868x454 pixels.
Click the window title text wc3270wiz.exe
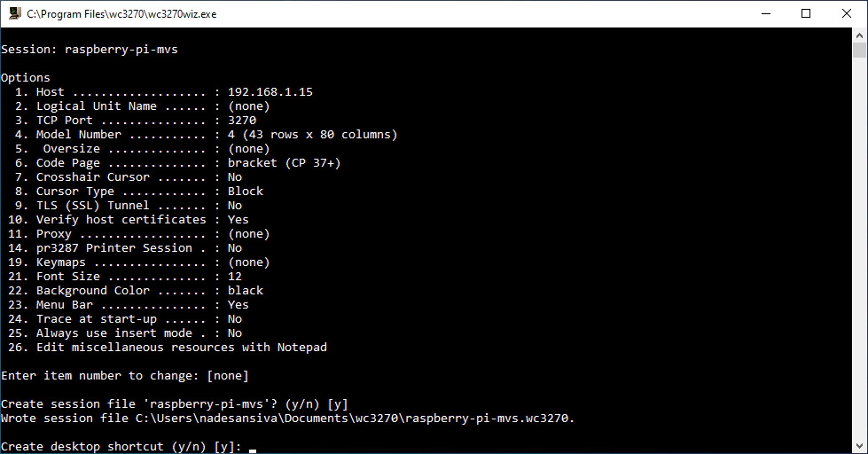[x=121, y=14]
